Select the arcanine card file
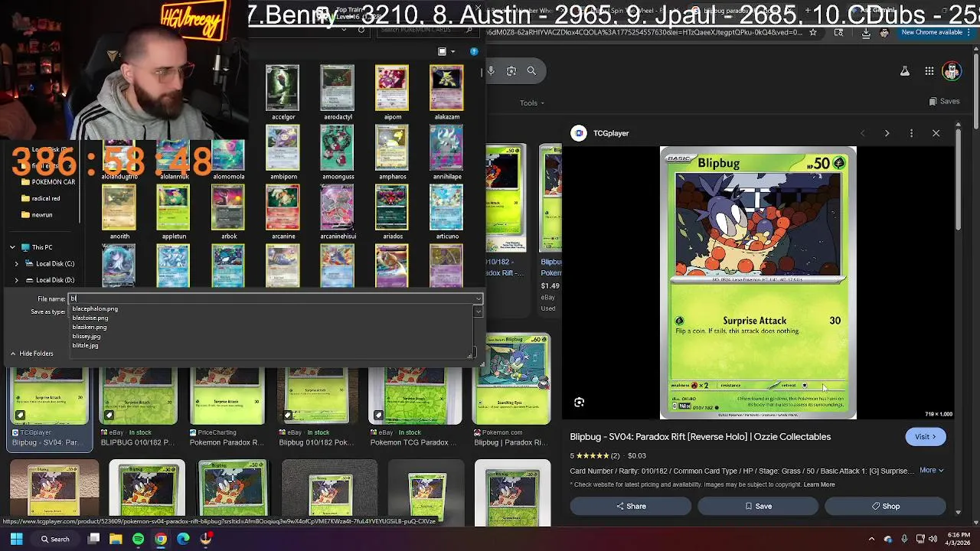This screenshot has width=980, height=551. (x=283, y=212)
